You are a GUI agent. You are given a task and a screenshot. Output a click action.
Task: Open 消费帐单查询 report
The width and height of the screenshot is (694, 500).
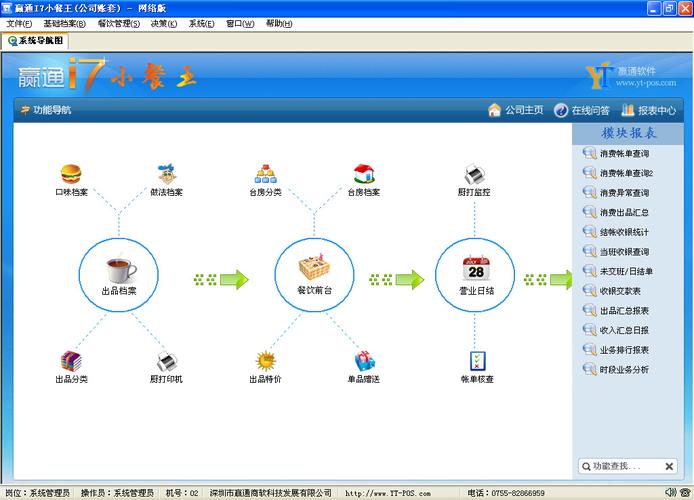coord(624,154)
